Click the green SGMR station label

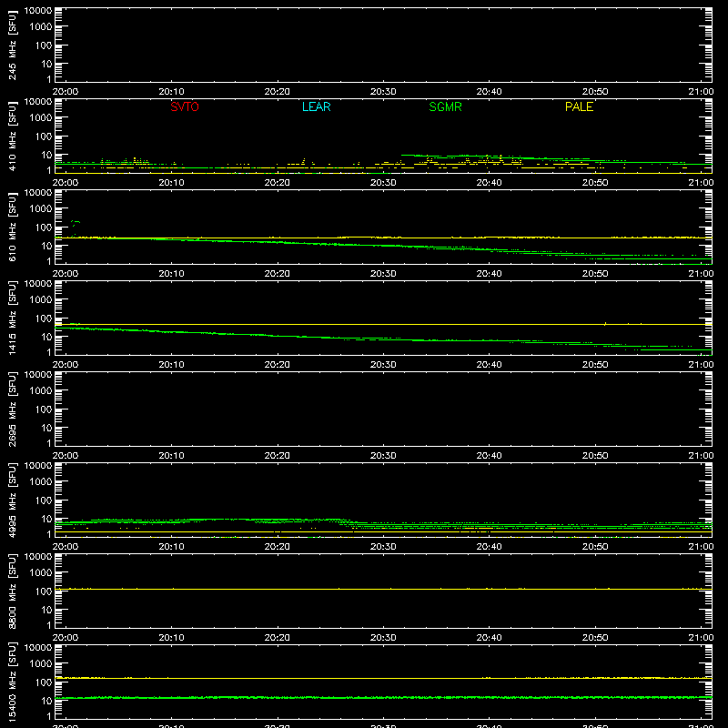pyautogui.click(x=445, y=106)
